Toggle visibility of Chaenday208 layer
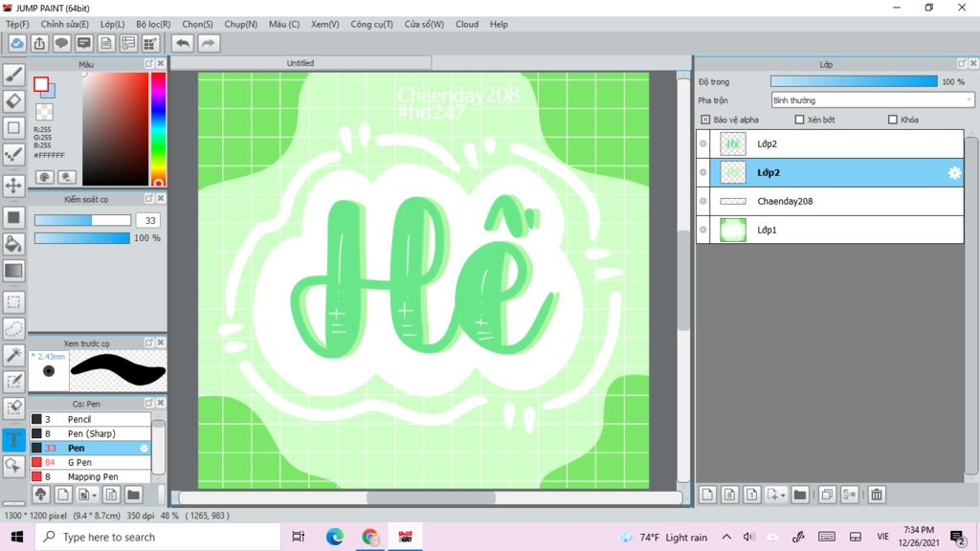This screenshot has height=551, width=980. 703,201
